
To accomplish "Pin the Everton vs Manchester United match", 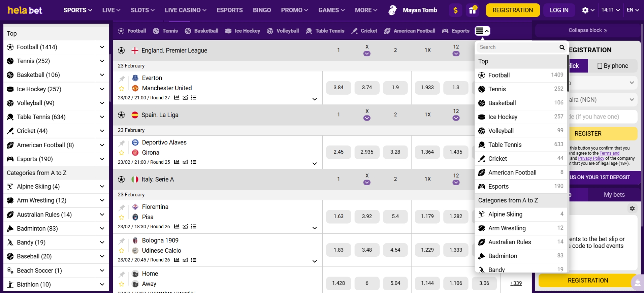I will pyautogui.click(x=122, y=79).
